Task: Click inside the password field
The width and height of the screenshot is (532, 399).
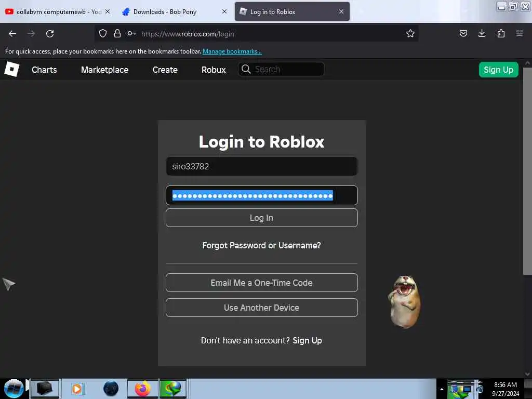Action: pos(262,195)
